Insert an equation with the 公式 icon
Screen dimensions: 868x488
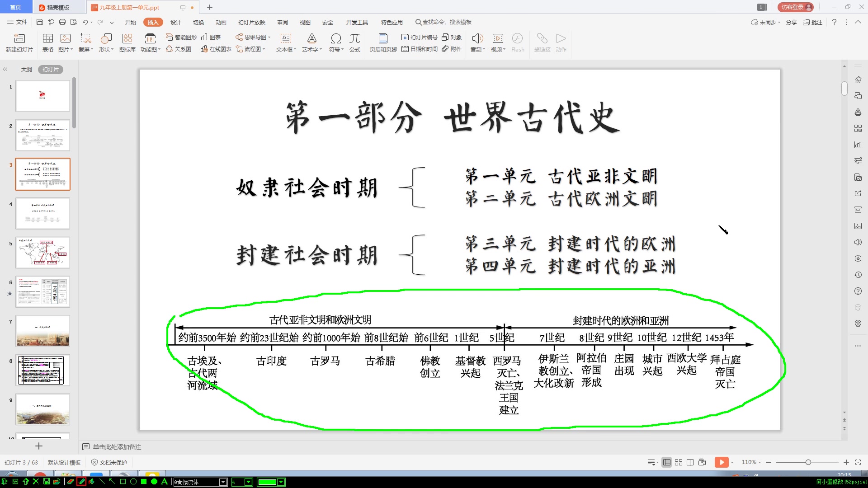point(354,43)
